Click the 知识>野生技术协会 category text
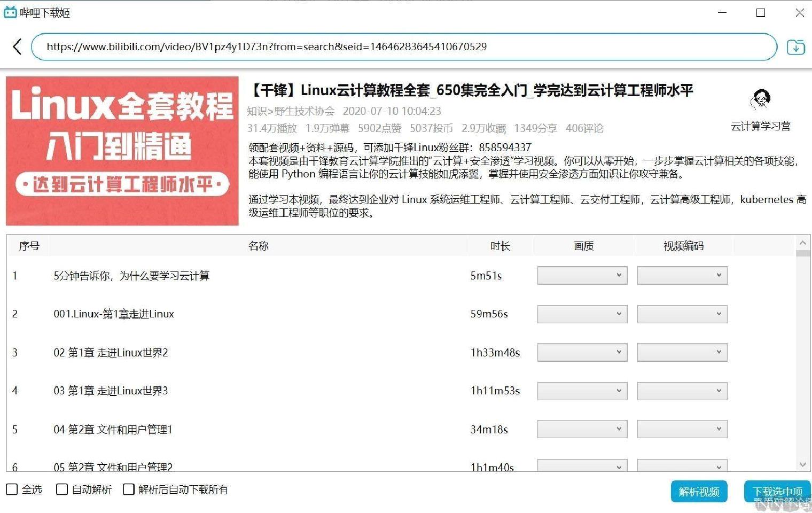The image size is (812, 513). coord(291,111)
